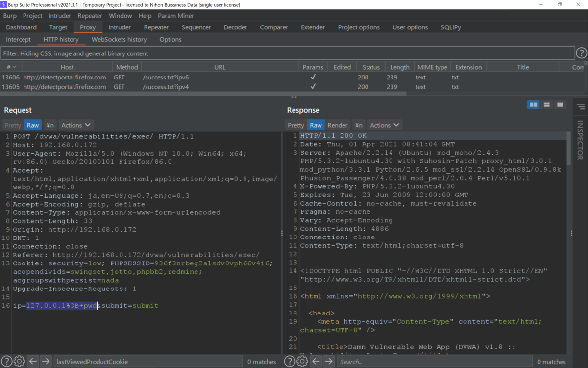The image size is (588, 368).
Task: Open the Param Miner menu
Action: point(176,16)
